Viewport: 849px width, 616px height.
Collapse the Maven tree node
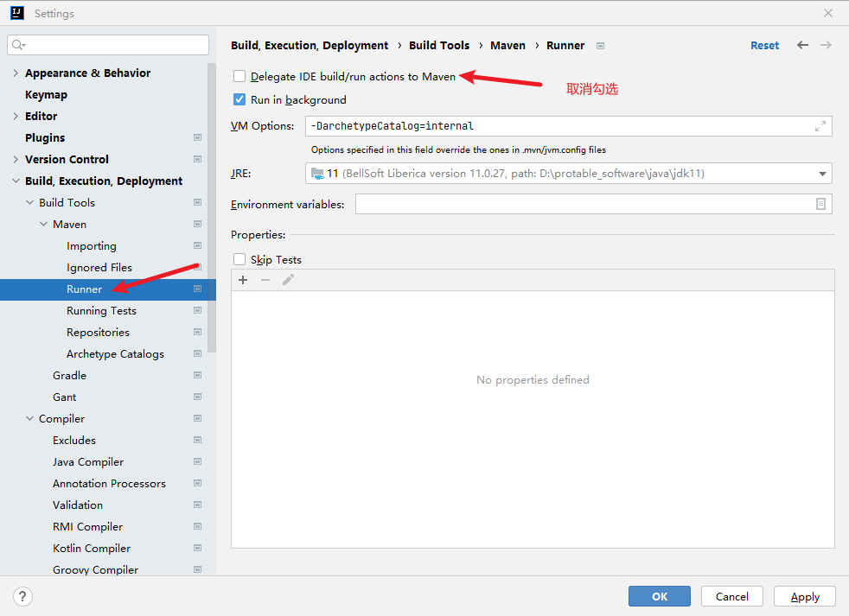43,225
